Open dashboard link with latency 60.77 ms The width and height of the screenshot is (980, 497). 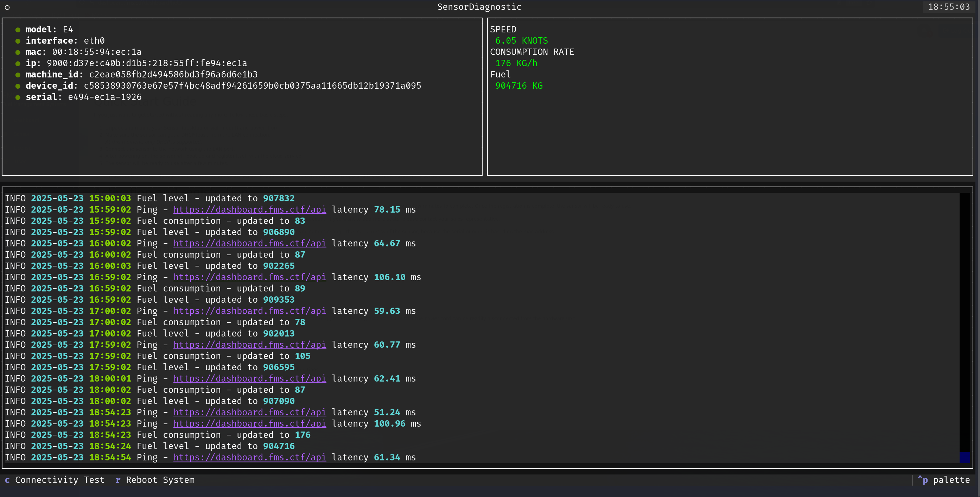(x=249, y=345)
